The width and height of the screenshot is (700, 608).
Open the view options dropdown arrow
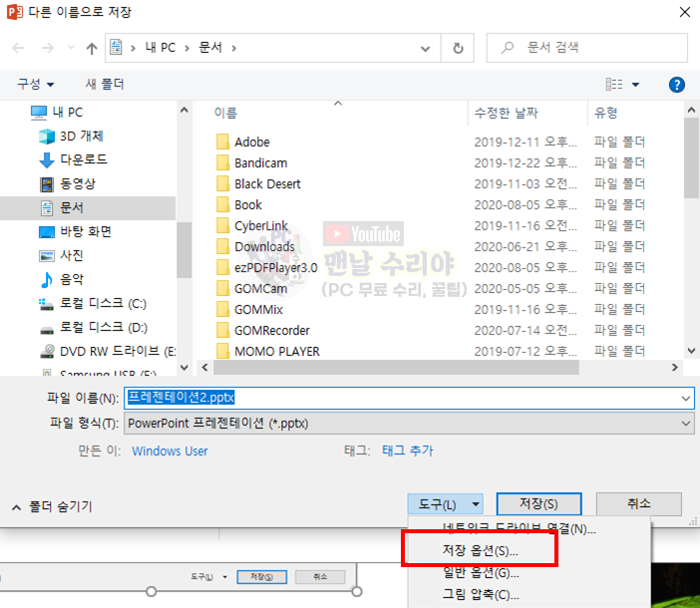point(635,85)
